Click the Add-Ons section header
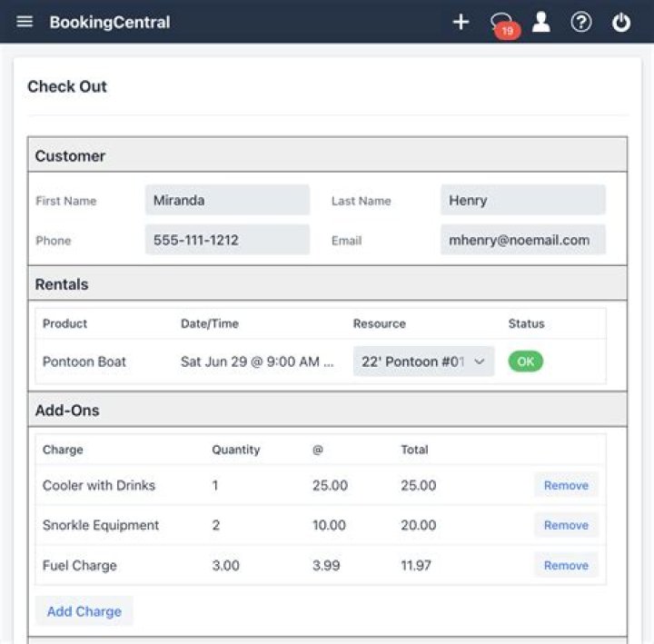The width and height of the screenshot is (654, 644). (x=327, y=410)
